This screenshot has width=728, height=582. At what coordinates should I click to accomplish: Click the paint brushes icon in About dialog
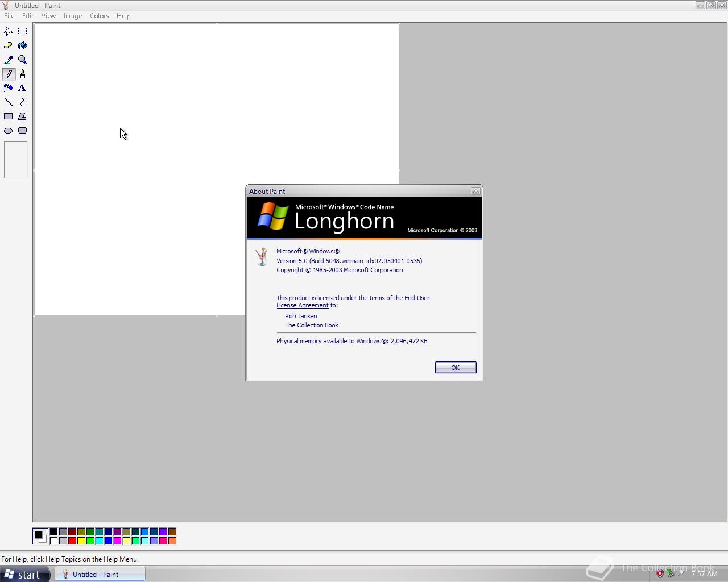[262, 257]
